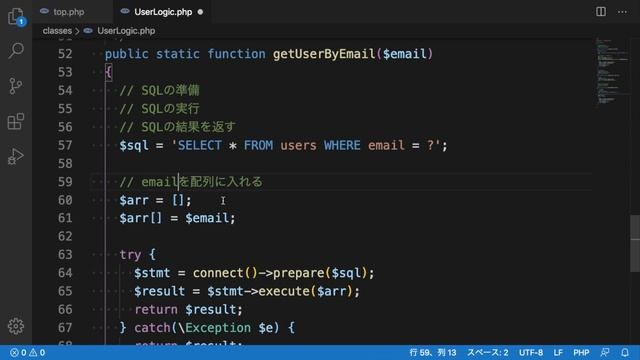The image size is (640, 360).
Task: Change the LF end of line sequence
Action: pos(558,352)
